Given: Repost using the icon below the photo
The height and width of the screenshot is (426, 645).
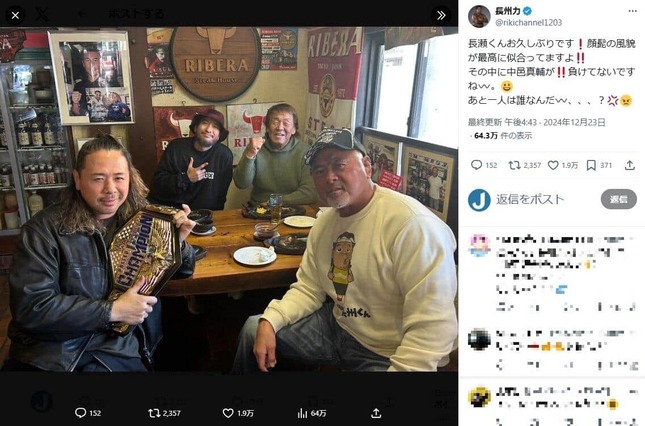Looking at the screenshot, I should pyautogui.click(x=154, y=412).
